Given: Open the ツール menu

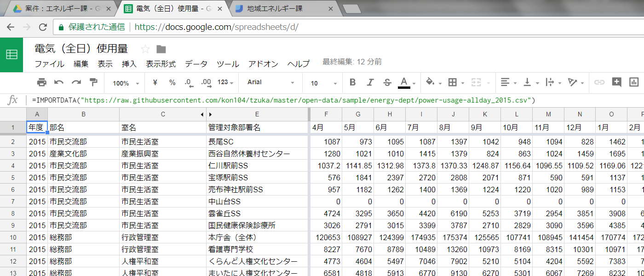Looking at the screenshot, I should pyautogui.click(x=228, y=64).
